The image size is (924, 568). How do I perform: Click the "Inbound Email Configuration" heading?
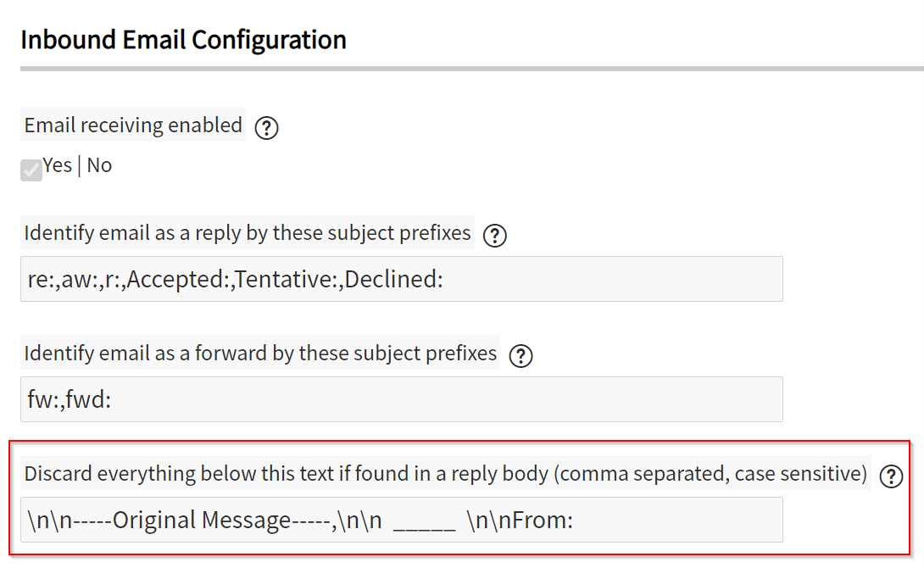click(183, 39)
